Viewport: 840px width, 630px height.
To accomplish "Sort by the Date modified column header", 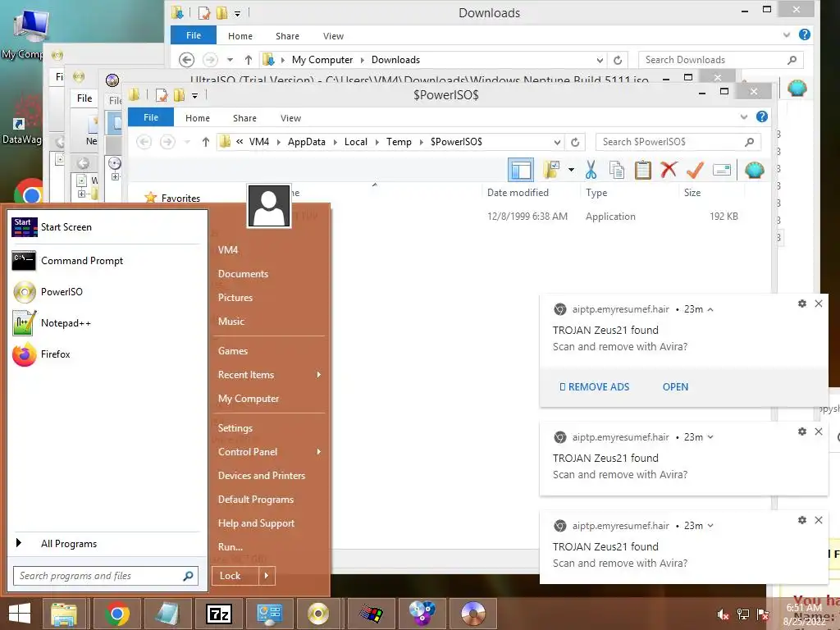I will point(518,192).
